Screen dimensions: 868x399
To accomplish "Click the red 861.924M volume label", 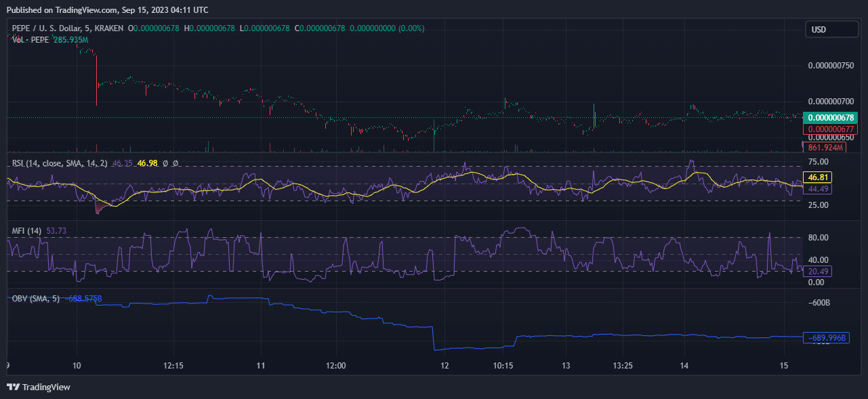I will (x=825, y=147).
